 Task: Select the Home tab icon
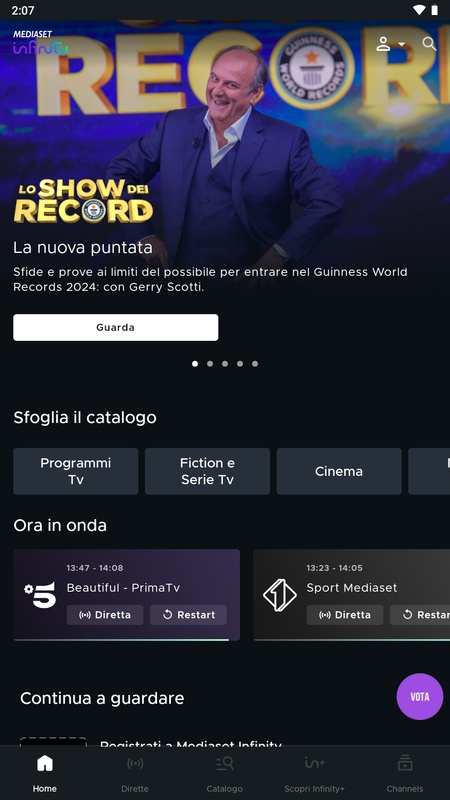point(45,763)
